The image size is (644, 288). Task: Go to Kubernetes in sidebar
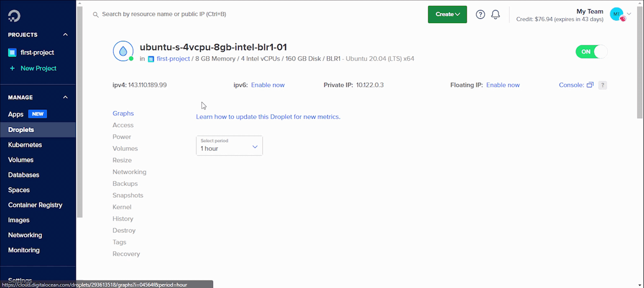click(x=25, y=145)
